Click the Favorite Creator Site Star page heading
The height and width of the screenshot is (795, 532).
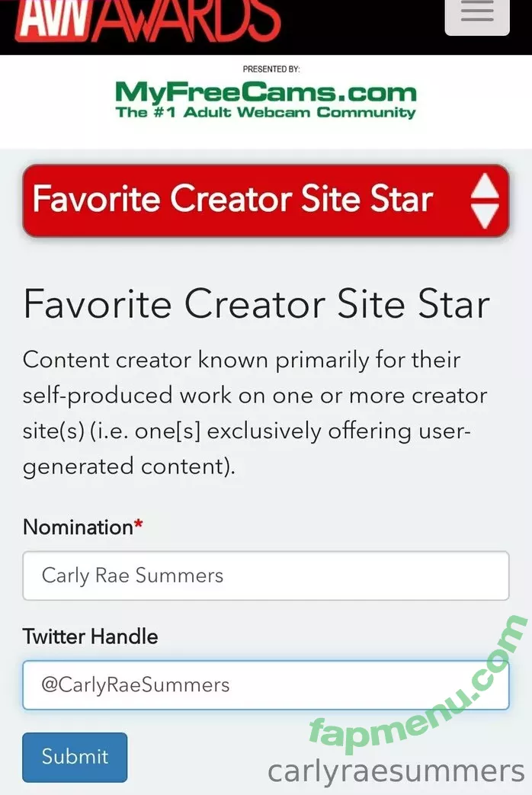tap(257, 304)
